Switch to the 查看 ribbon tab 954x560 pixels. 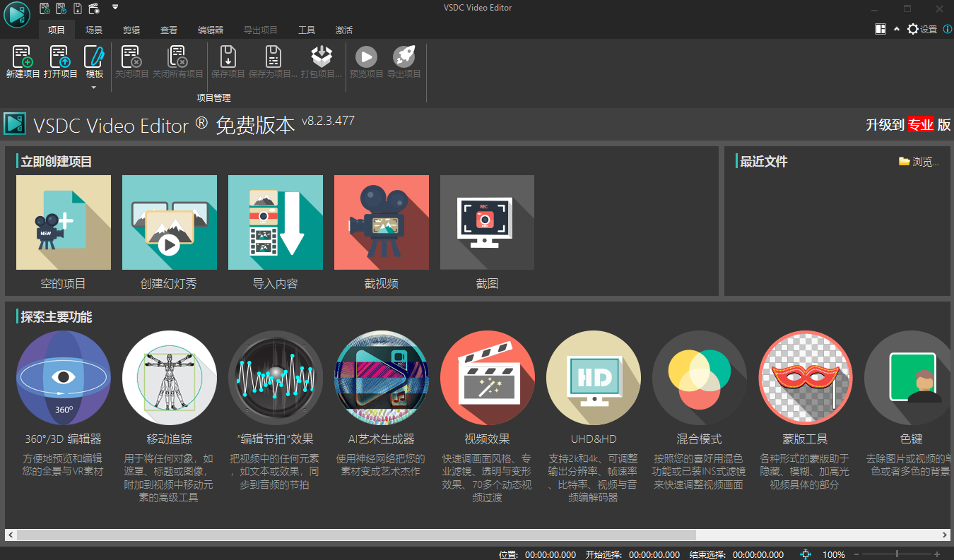[x=169, y=30]
